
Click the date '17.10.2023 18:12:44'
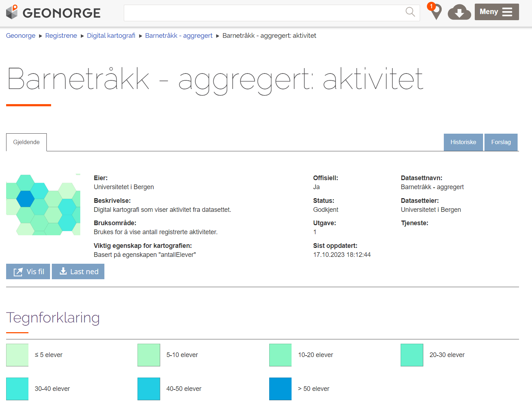click(342, 255)
